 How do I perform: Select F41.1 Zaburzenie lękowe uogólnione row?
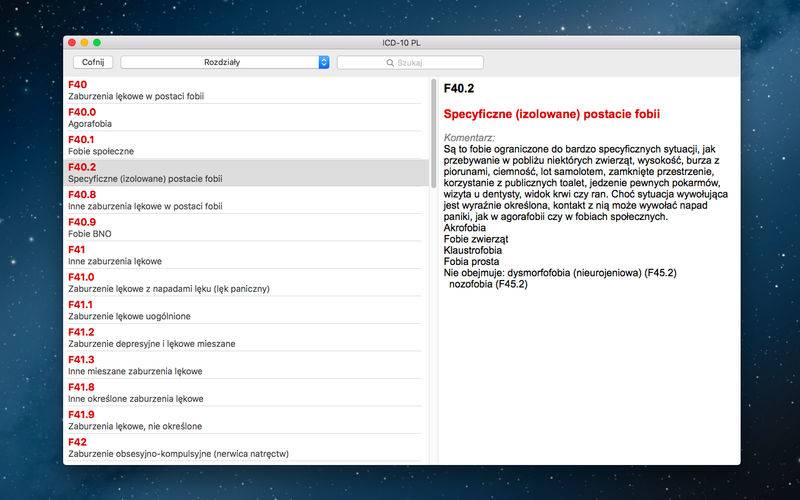[x=244, y=310]
